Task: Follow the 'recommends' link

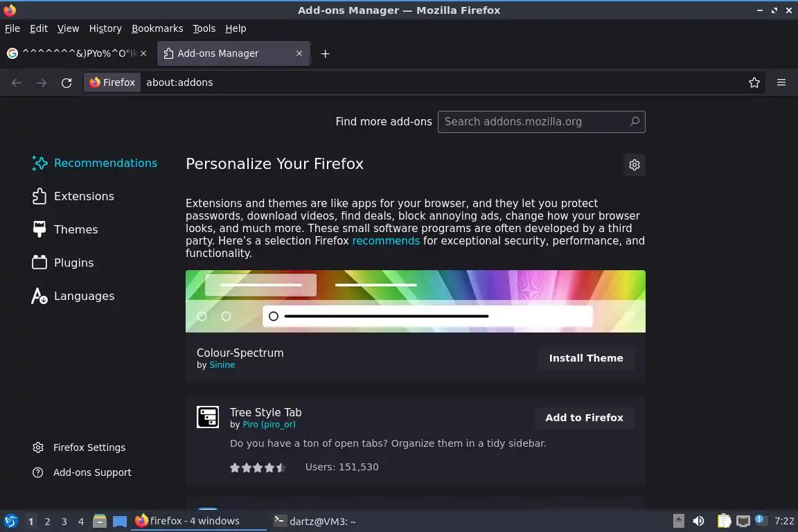Action: 386,241
